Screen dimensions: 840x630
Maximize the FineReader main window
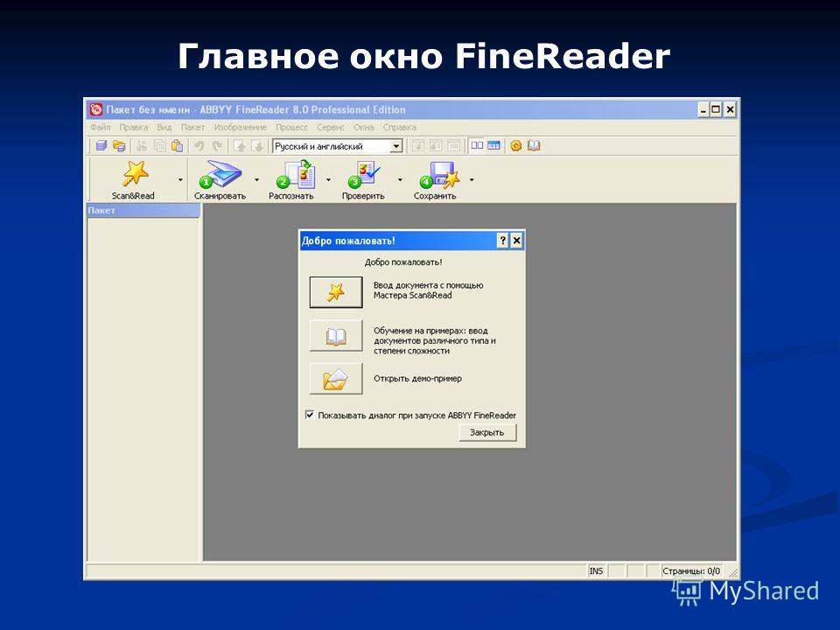point(717,110)
